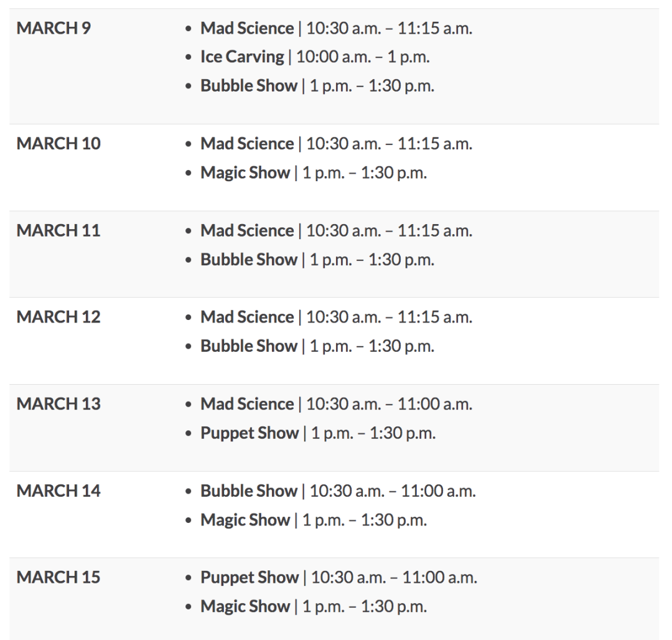Viewport: 672px width, 640px height.
Task: Click the MARCH 9 date heading
Action: [x=54, y=28]
